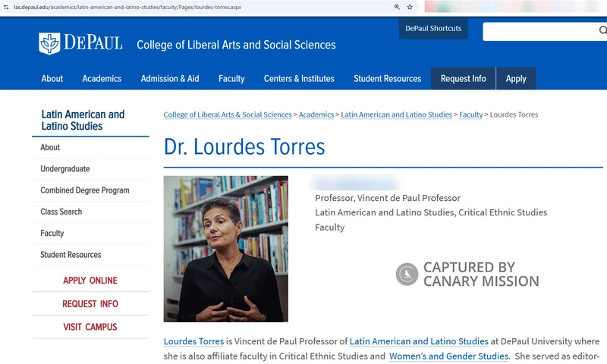Click the Dr. Lourdes Torres page heading
This screenshot has width=607, height=364.
click(x=244, y=146)
